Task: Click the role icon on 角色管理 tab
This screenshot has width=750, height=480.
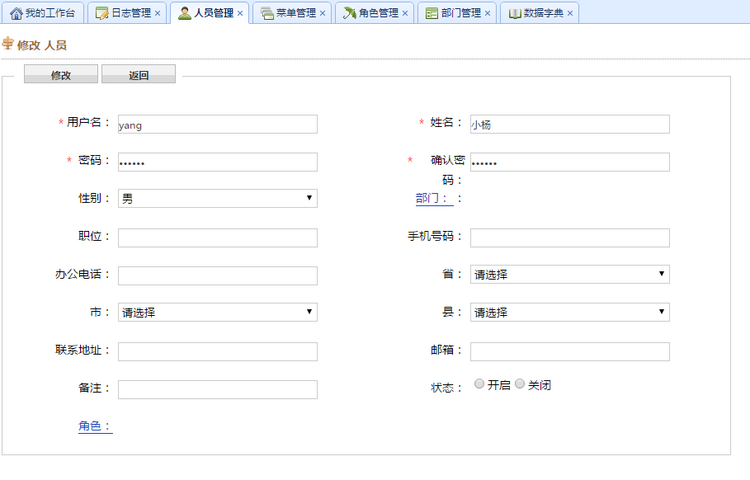Action: (350, 13)
